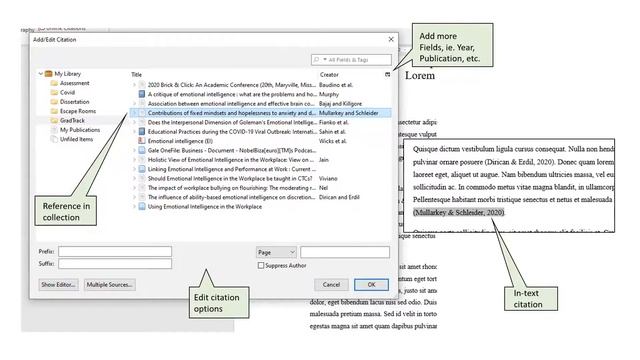This screenshot has height=360, width=640.
Task: Open the My Publications label
Action: tap(80, 130)
